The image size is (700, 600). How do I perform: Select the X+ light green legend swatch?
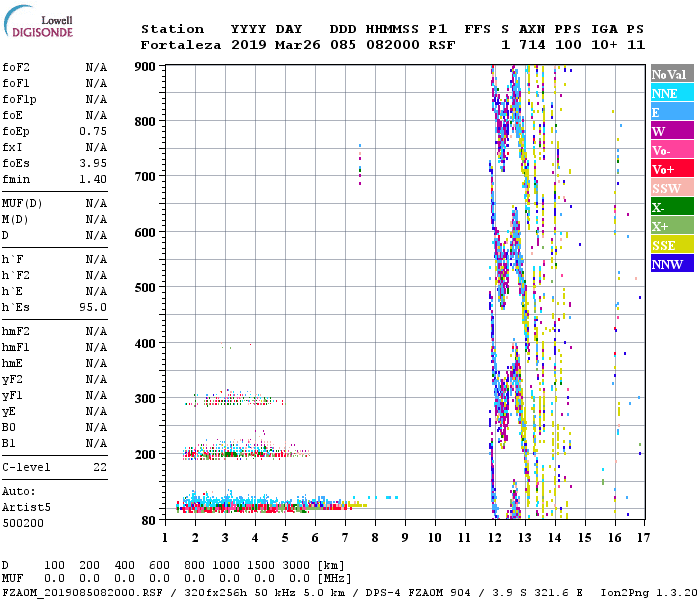(672, 226)
